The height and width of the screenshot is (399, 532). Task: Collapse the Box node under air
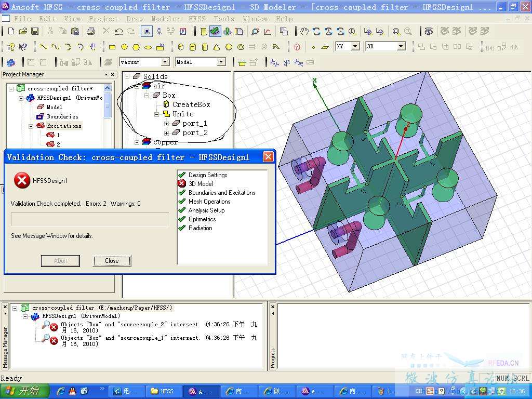point(147,96)
